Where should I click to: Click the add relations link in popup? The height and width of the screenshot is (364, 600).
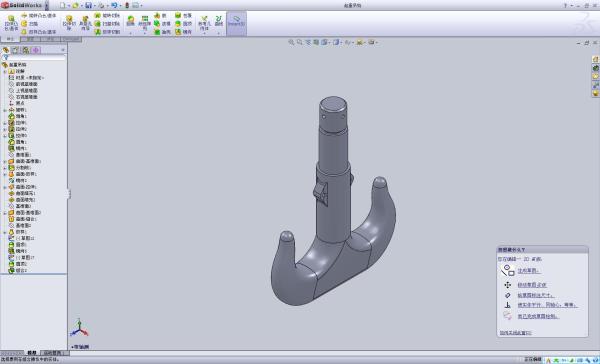point(547,305)
